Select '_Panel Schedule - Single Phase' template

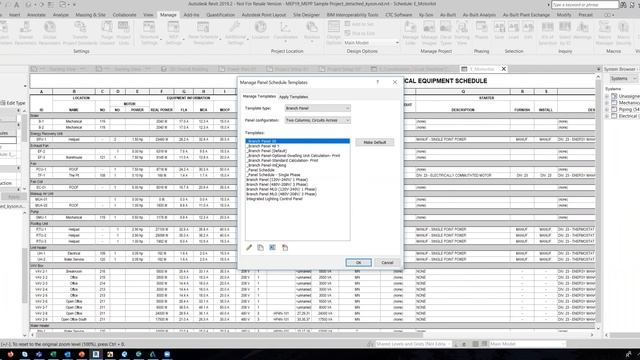[273, 175]
